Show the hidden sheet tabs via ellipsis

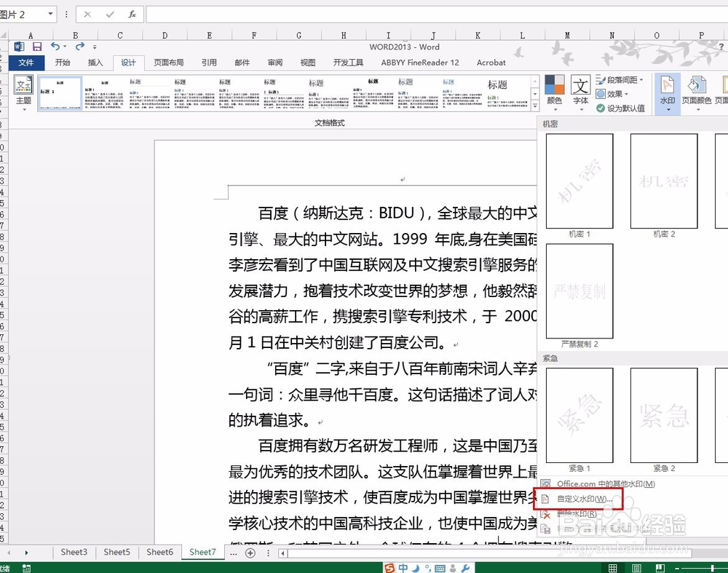pos(234,553)
